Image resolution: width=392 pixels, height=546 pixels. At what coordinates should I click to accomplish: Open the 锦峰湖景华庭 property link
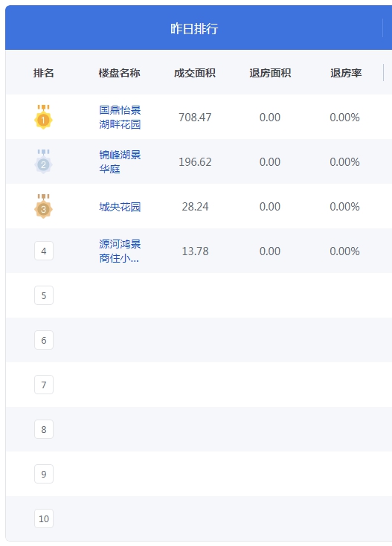pos(120,161)
